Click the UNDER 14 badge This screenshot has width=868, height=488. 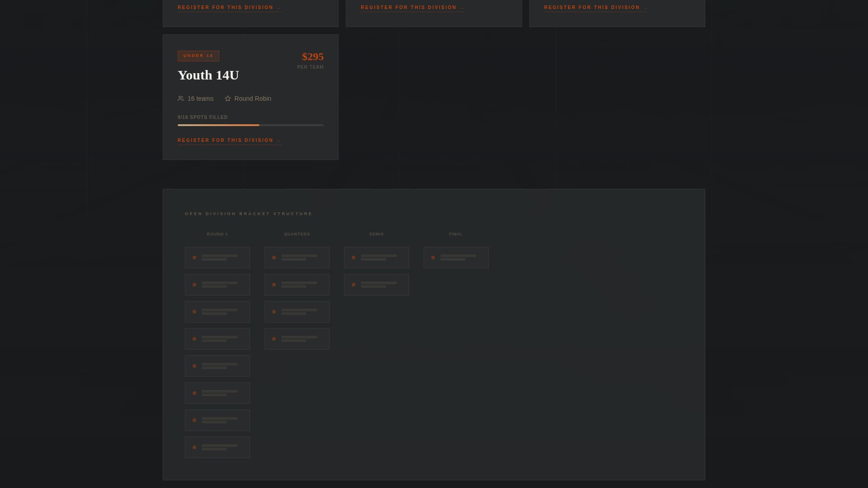(198, 56)
